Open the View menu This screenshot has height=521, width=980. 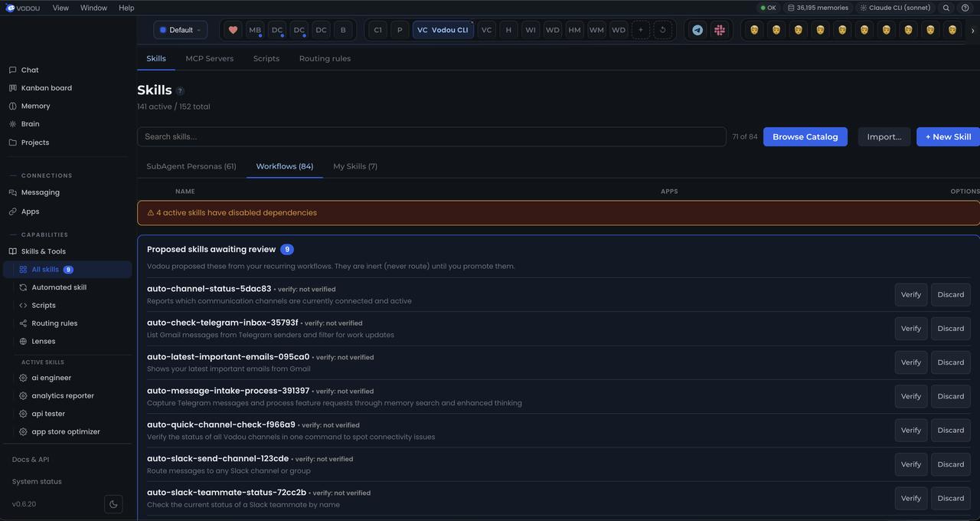point(60,8)
